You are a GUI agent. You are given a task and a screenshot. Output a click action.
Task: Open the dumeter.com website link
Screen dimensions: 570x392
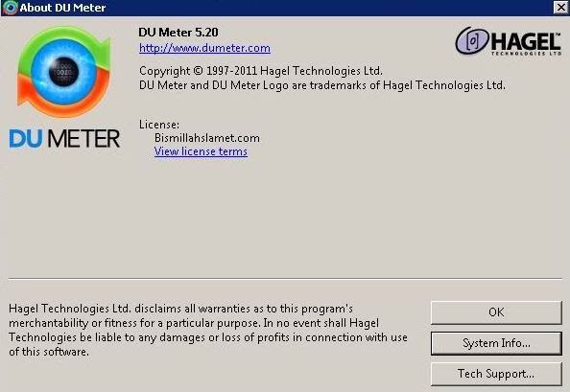tap(204, 48)
